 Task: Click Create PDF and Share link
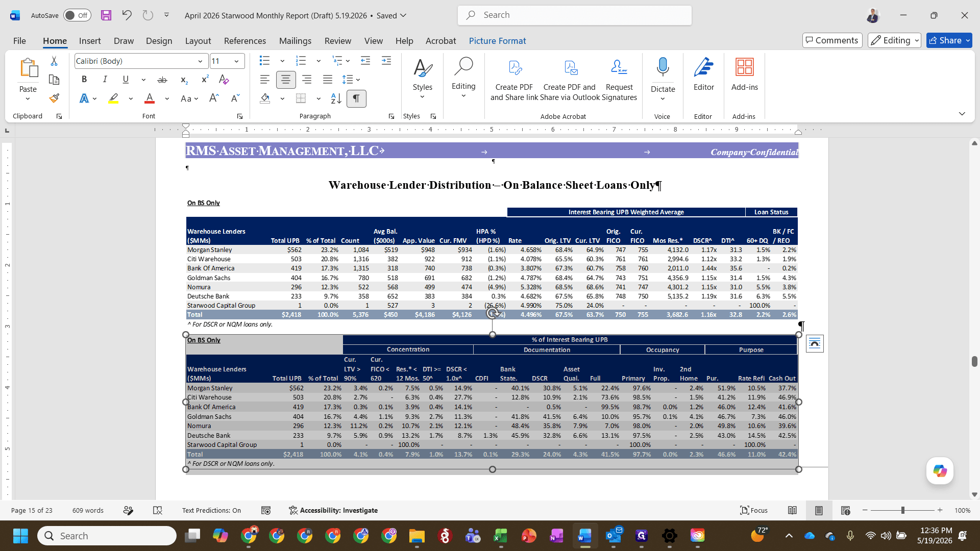pos(514,79)
